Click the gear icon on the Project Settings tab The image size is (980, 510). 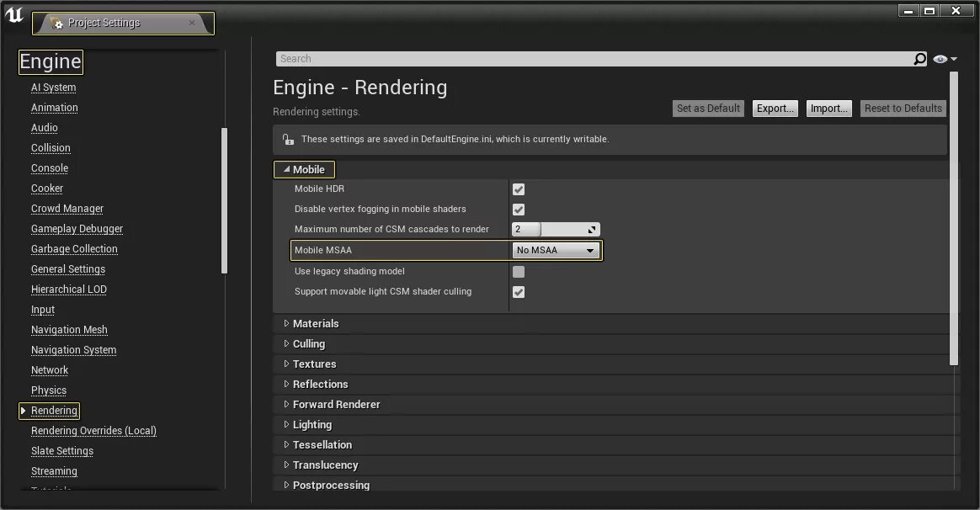pyautogui.click(x=57, y=24)
